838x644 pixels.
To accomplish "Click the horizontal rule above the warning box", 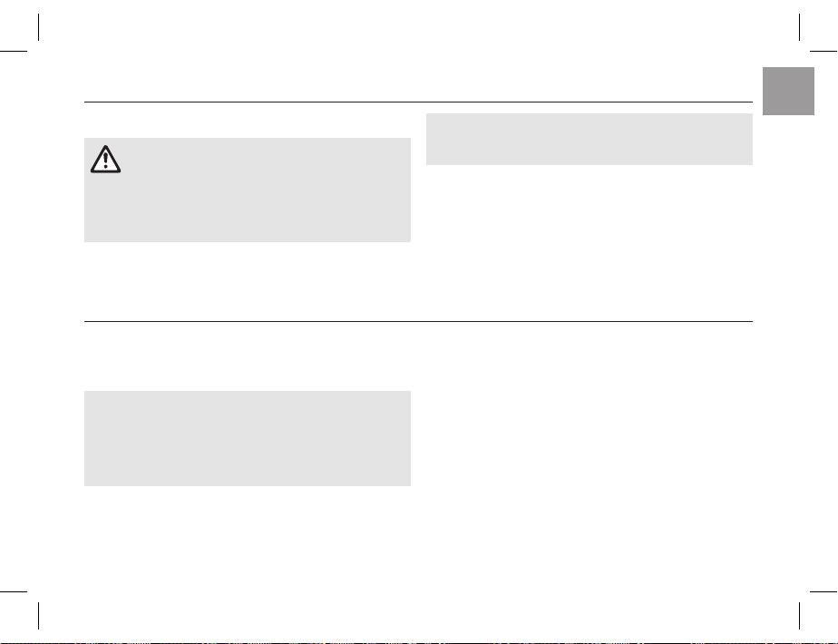I will click(x=419, y=102).
